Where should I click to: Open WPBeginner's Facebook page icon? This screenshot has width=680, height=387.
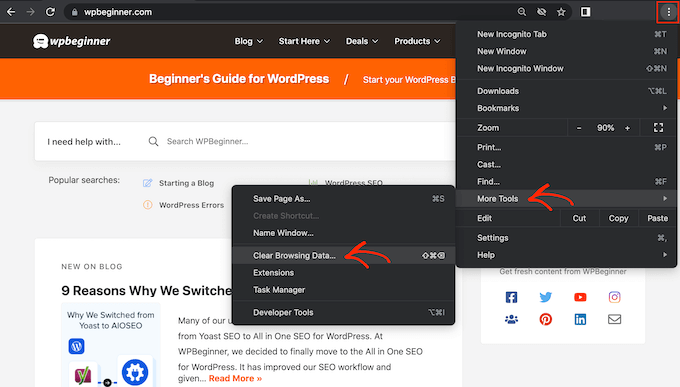click(x=511, y=297)
